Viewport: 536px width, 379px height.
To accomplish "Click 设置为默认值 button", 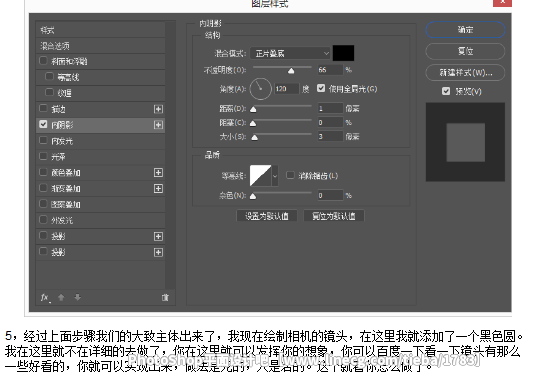I will [267, 216].
